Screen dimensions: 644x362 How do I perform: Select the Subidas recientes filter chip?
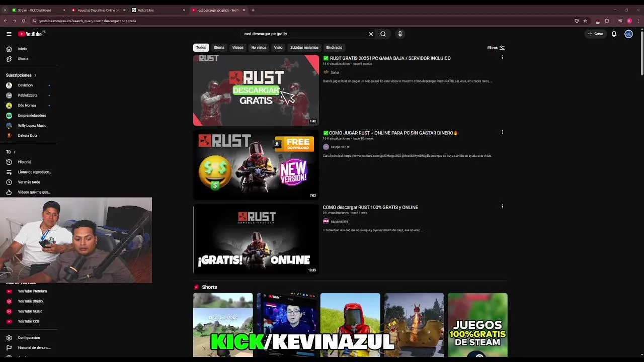[x=304, y=48]
